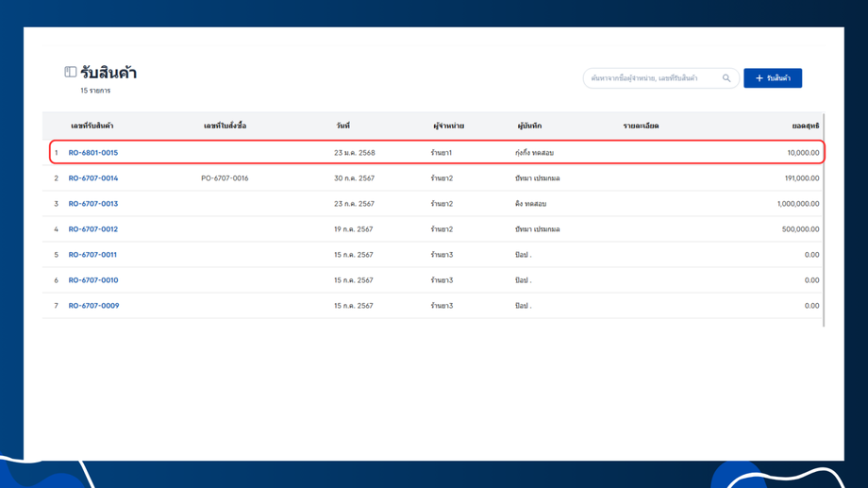Viewport: 868px width, 488px height.
Task: Click supplier ร้านยา2 in RO-6707-0014 row
Action: click(442, 178)
